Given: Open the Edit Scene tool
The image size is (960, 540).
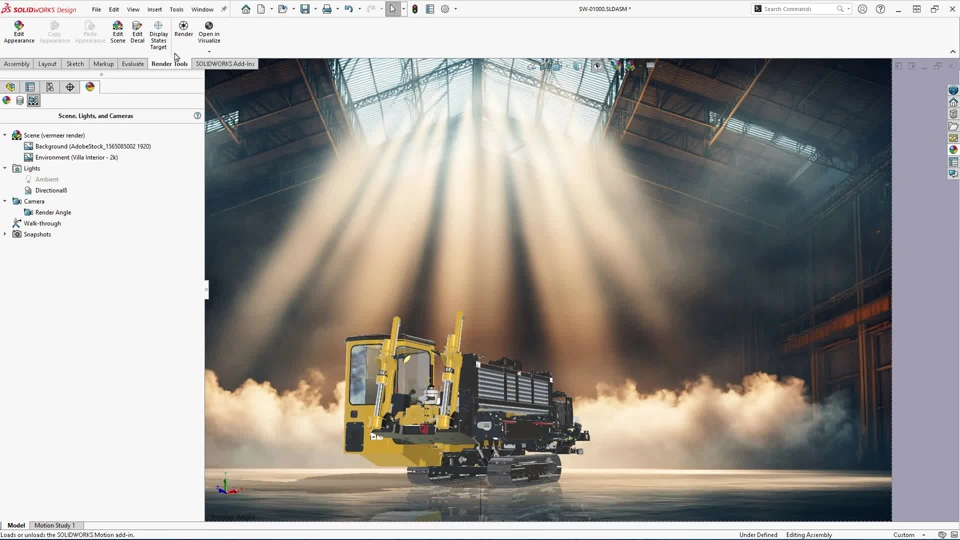Looking at the screenshot, I should [118, 32].
